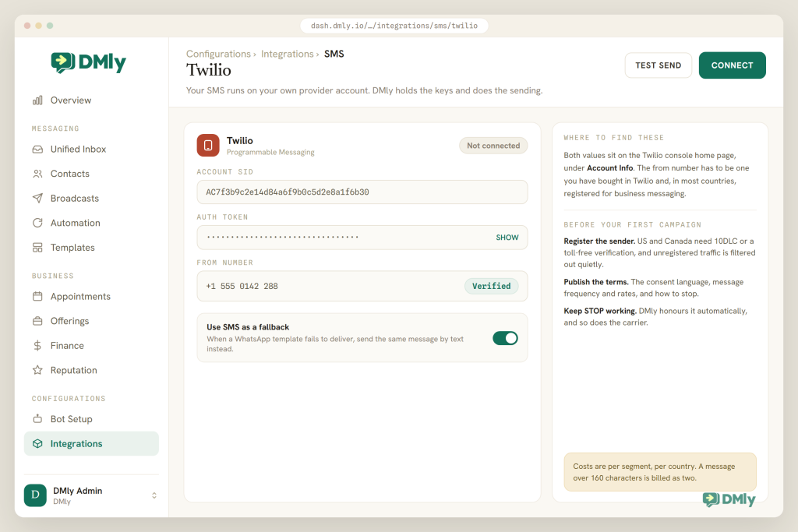
Task: Click the yellow window minimize dot
Action: pyautogui.click(x=39, y=26)
